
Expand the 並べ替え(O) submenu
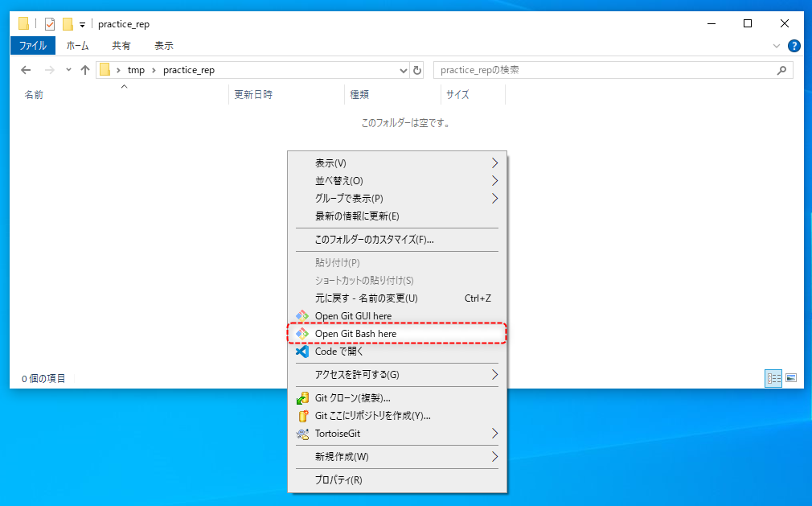pyautogui.click(x=494, y=181)
